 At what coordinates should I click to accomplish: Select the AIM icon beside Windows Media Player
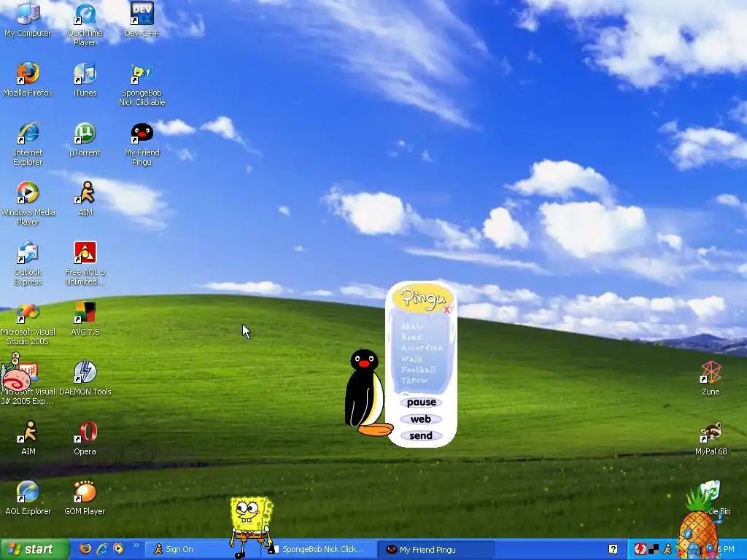(x=85, y=198)
